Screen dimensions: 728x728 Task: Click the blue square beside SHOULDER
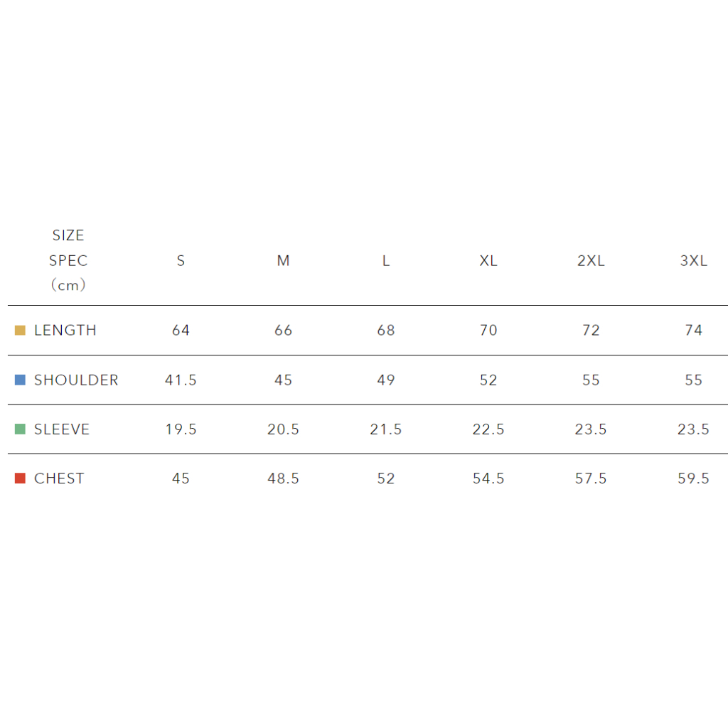coord(20,380)
